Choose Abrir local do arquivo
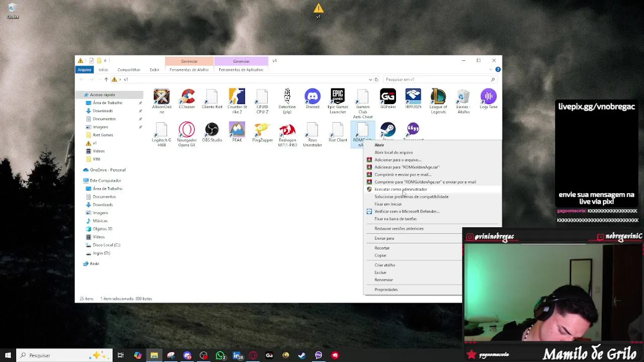The image size is (644, 362). tap(393, 152)
